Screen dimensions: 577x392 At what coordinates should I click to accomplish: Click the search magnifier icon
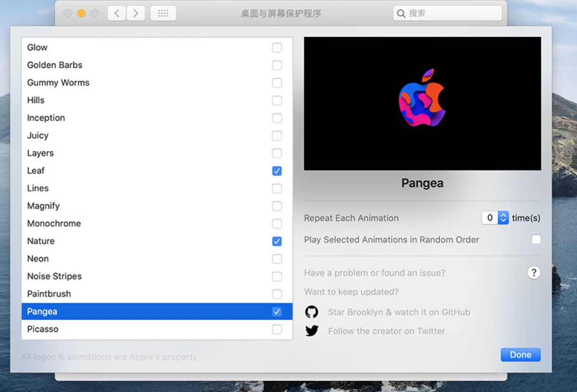point(401,14)
